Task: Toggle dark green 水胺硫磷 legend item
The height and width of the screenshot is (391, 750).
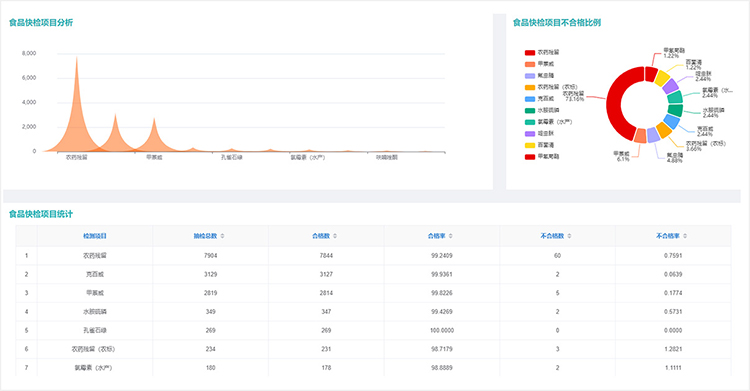Action: (542, 110)
